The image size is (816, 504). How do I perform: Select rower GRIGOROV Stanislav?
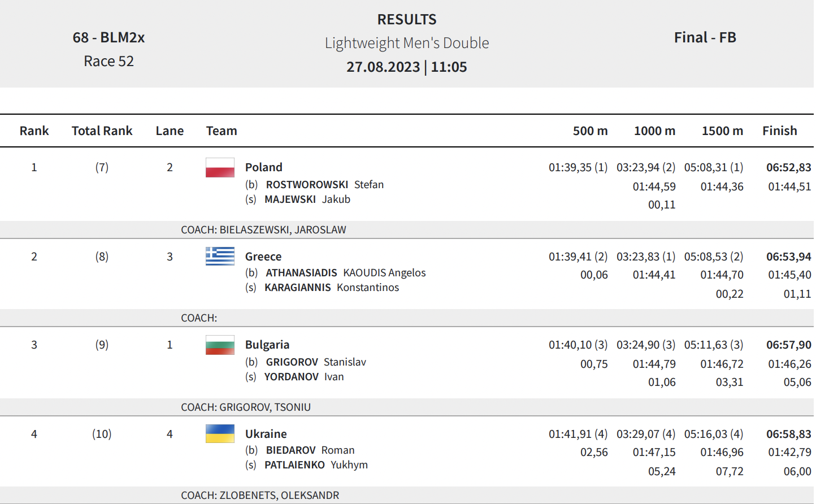[316, 362]
